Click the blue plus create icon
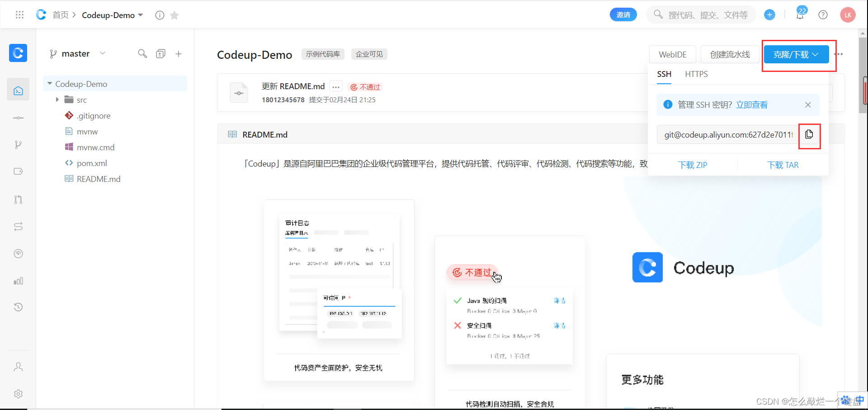Viewport: 868px width, 410px height. pyautogui.click(x=769, y=15)
